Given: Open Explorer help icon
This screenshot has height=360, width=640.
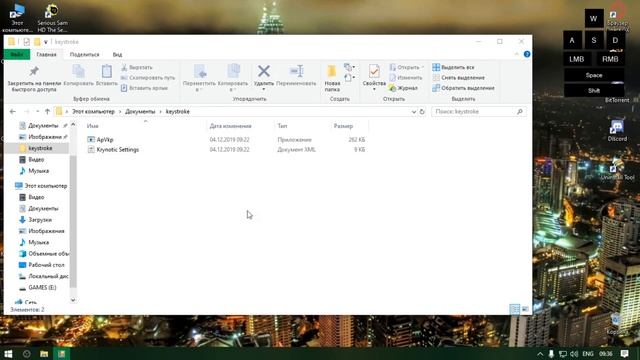Looking at the screenshot, I should click(527, 54).
